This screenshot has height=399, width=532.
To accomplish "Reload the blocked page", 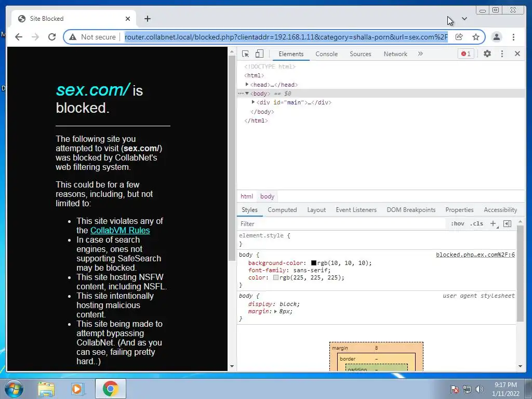I will pos(52,37).
